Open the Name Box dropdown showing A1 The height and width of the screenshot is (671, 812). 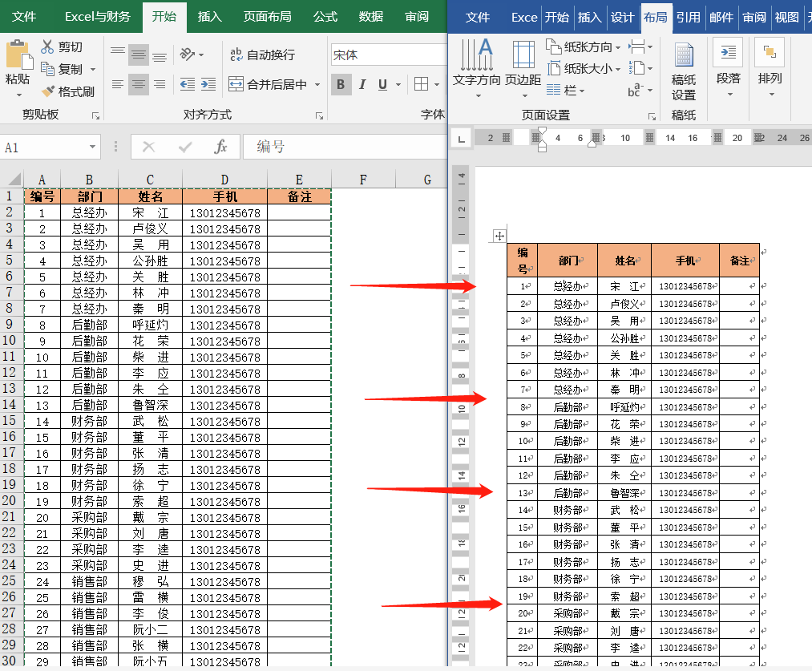[92, 147]
